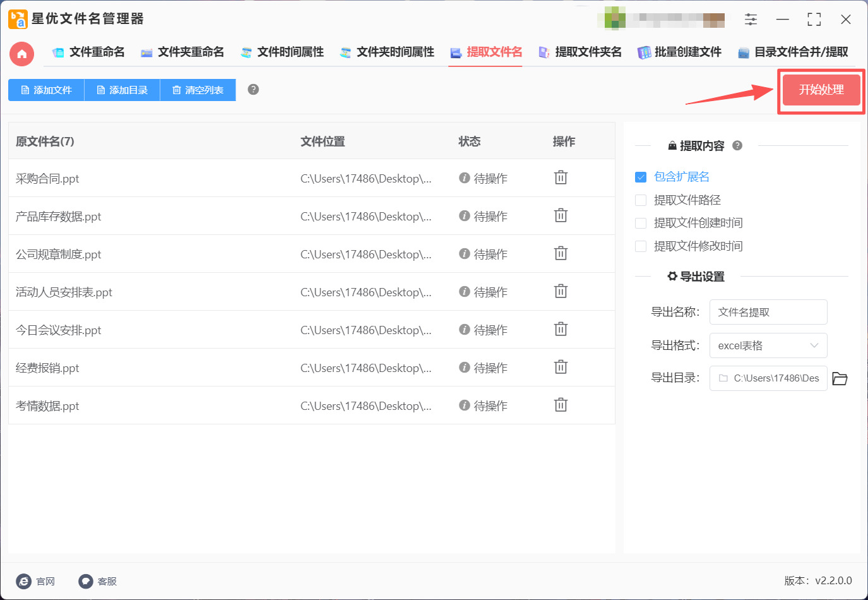The image size is (868, 600).
Task: Delete the 产品库存数据.ppt row
Action: coord(561,216)
